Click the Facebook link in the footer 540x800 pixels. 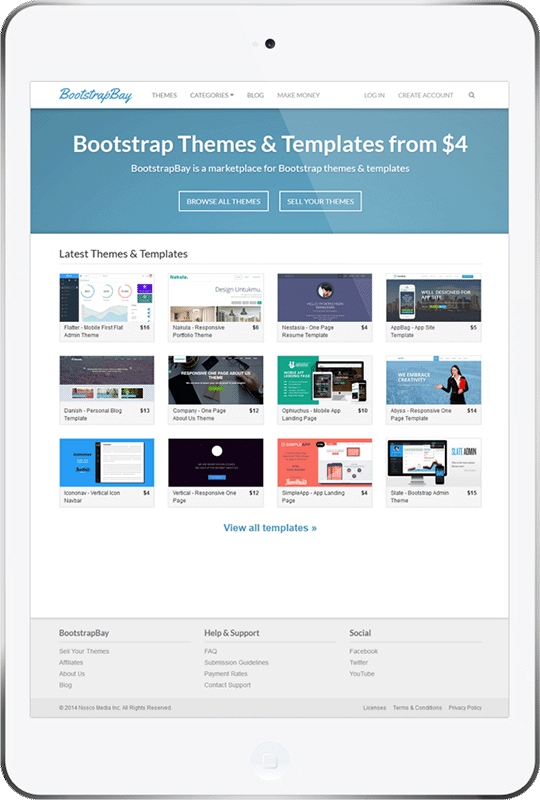363,651
